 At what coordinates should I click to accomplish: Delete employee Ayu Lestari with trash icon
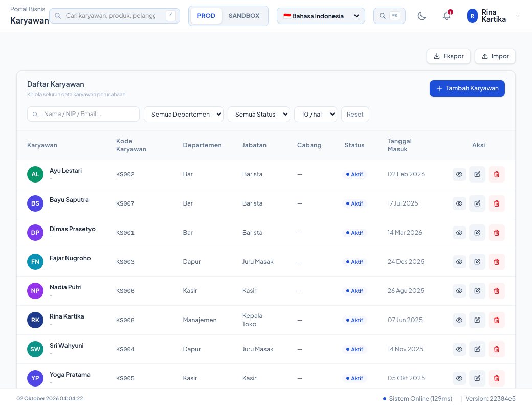(x=496, y=174)
